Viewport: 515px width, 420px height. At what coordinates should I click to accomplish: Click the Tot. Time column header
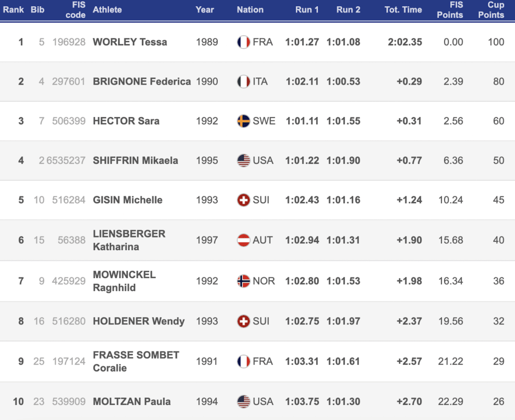(403, 10)
